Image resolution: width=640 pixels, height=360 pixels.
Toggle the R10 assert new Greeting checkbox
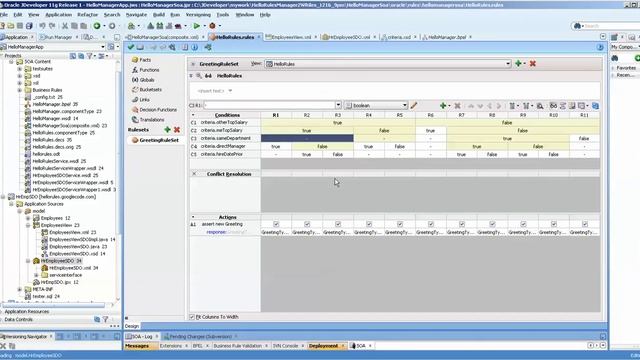pos(554,224)
